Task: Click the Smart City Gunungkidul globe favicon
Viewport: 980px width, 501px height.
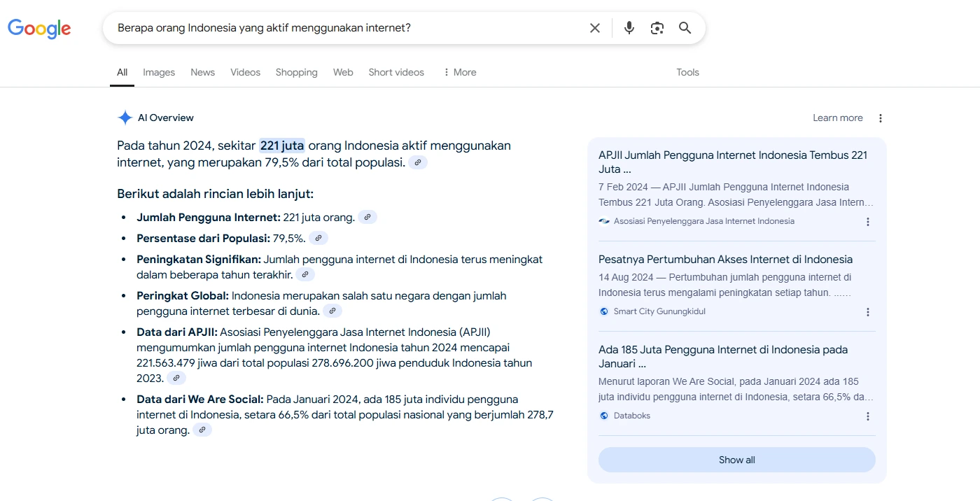Action: click(x=604, y=311)
